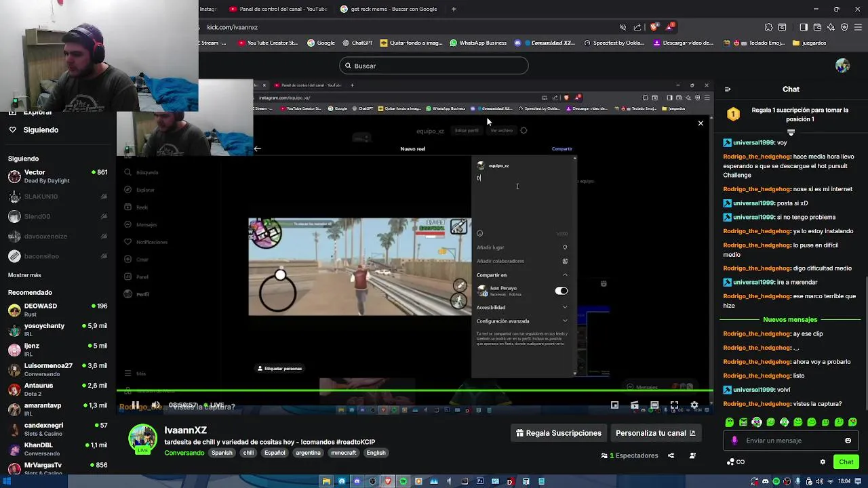Open the player settings gear
Viewport: 868px width, 488px height.
pos(694,405)
